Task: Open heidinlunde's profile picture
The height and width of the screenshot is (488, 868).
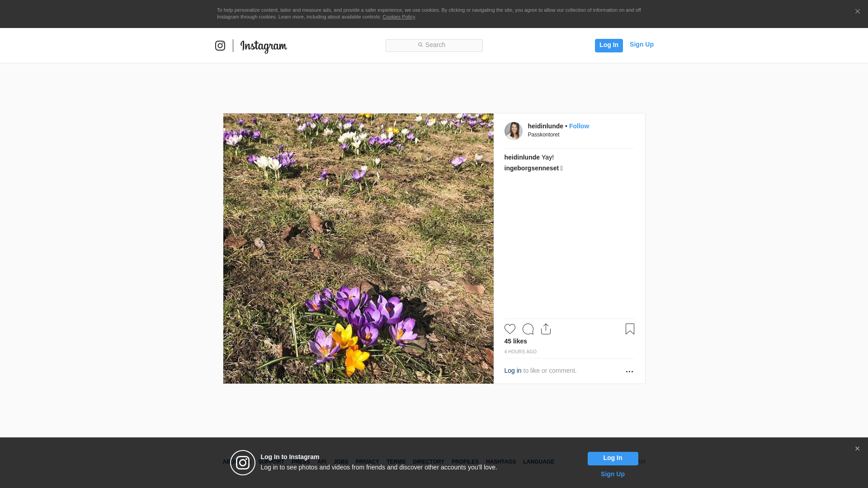Action: [x=514, y=131]
